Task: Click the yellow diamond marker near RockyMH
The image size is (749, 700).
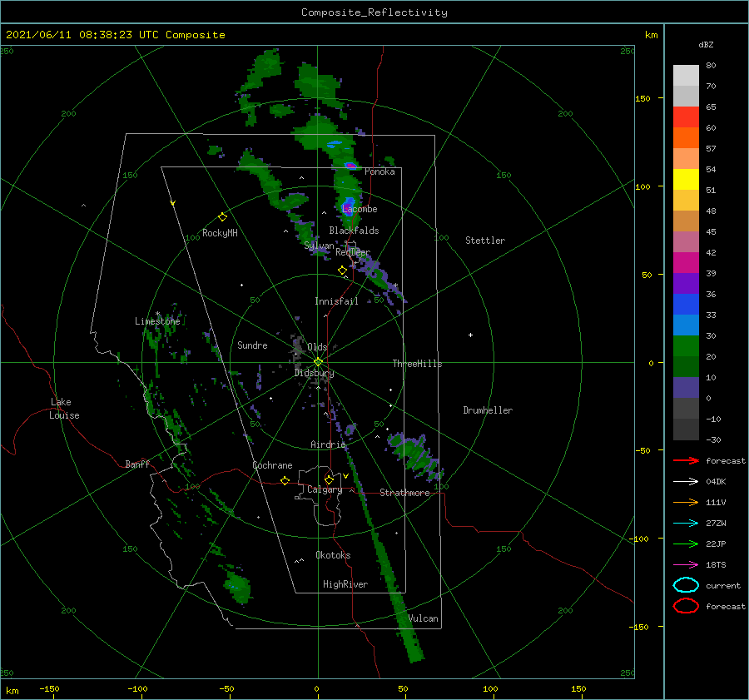Action: tap(222, 217)
